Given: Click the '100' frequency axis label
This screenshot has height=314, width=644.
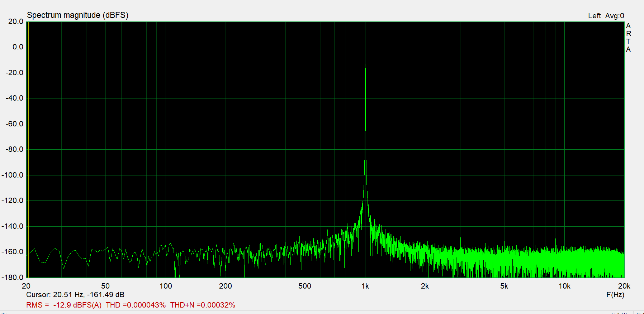Looking at the screenshot, I should 166,286.
